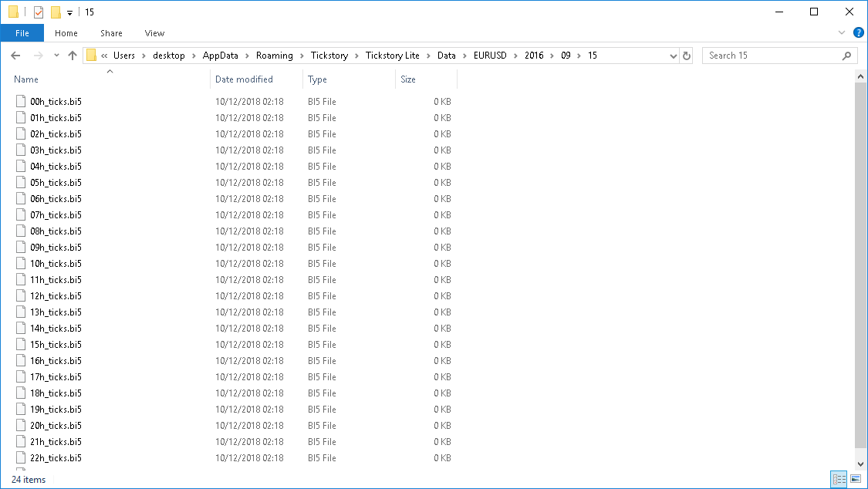The height and width of the screenshot is (489, 868).
Task: Click the search magnifier icon
Action: pyautogui.click(x=846, y=56)
